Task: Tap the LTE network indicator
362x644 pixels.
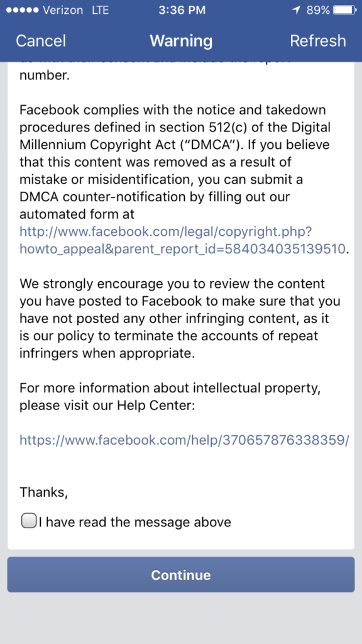Action: [x=100, y=10]
